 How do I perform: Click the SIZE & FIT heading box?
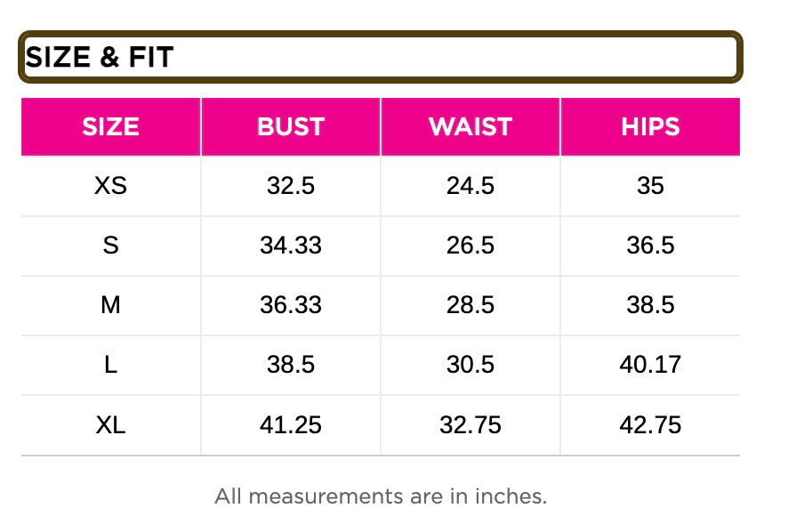[380, 58]
